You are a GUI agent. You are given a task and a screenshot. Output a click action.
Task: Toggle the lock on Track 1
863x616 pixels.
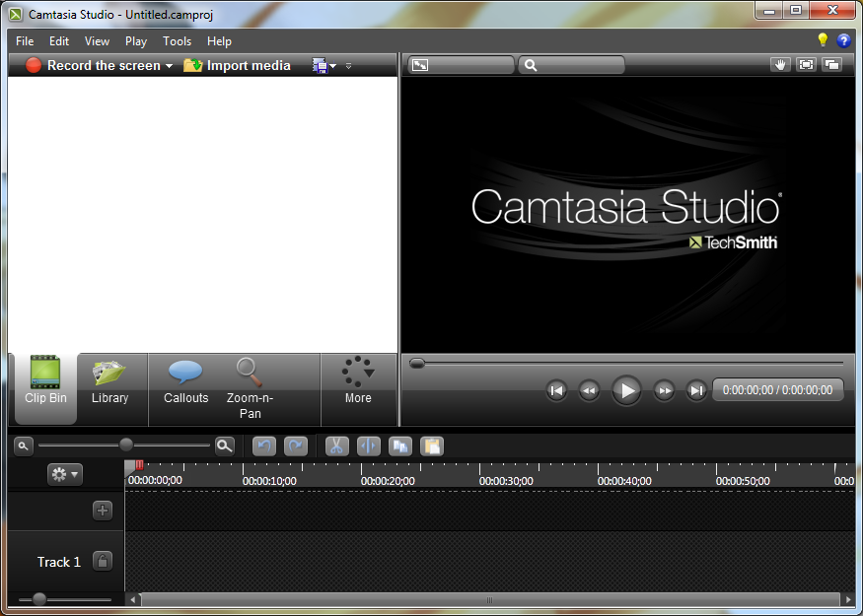coord(103,562)
